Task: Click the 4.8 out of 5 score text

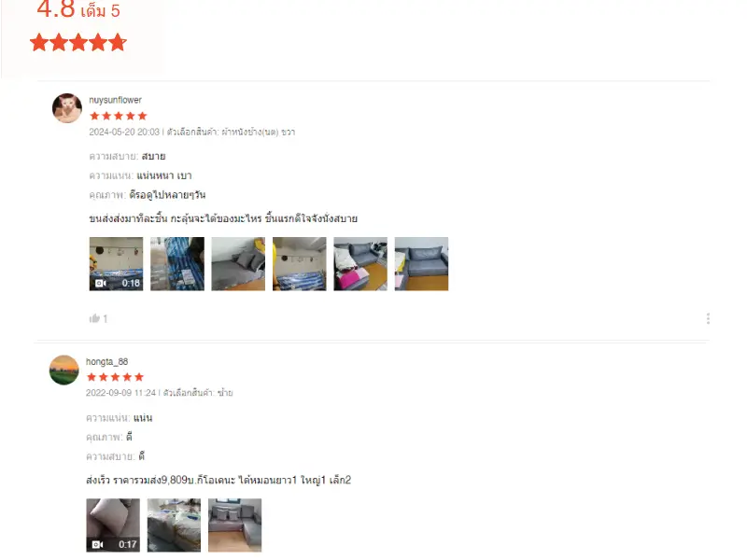Action: (x=78, y=9)
